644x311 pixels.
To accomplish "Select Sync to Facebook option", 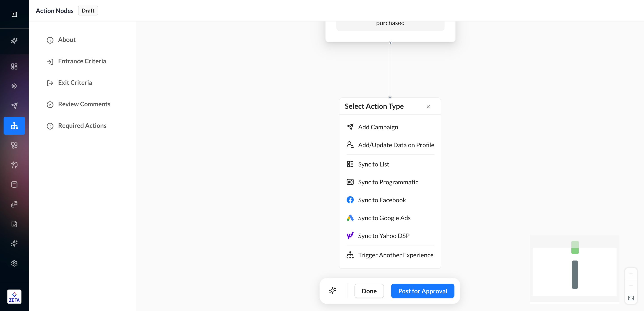I will 382,200.
